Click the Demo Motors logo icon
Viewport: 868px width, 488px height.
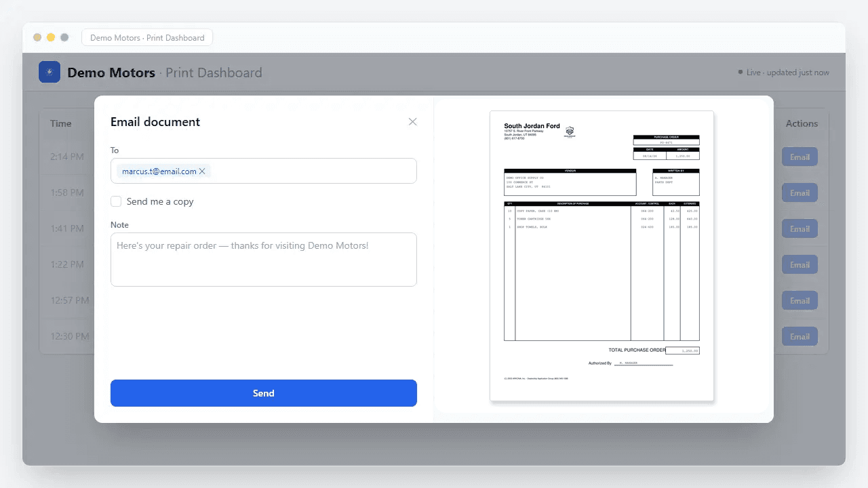pyautogui.click(x=50, y=73)
